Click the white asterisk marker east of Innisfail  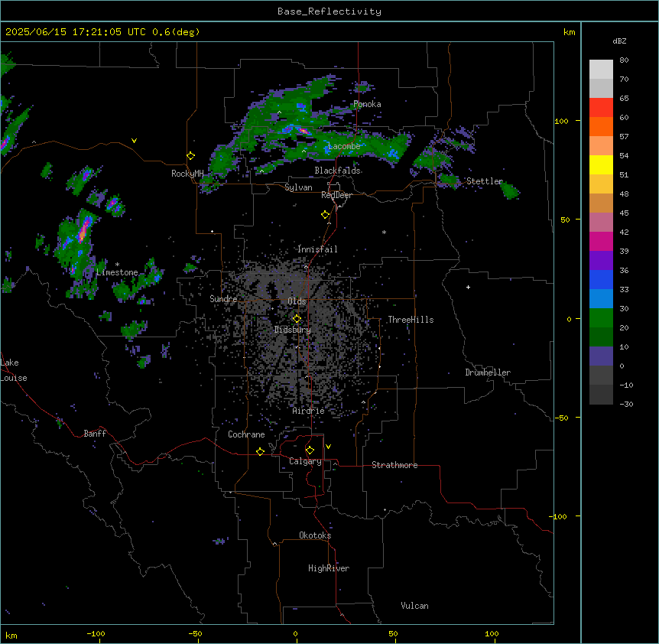384,233
